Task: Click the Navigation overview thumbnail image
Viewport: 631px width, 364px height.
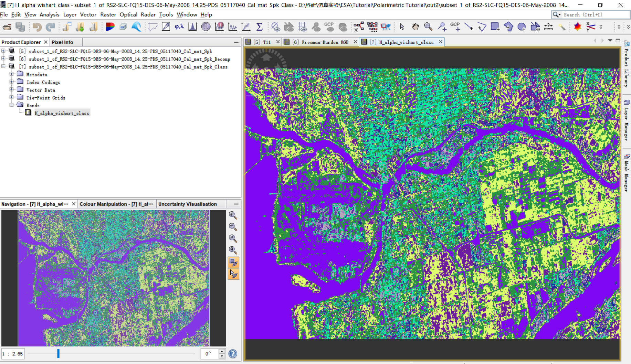Action: (114, 278)
